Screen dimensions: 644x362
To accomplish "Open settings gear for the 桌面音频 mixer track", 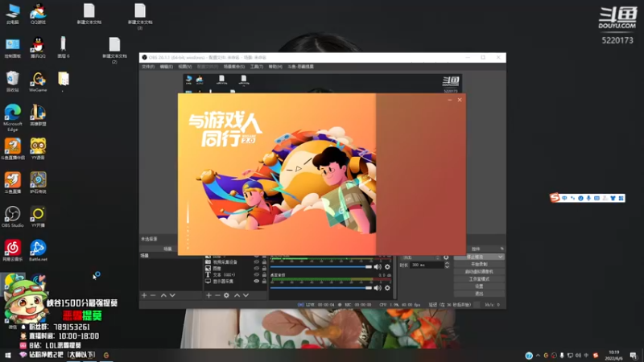I will [387, 288].
